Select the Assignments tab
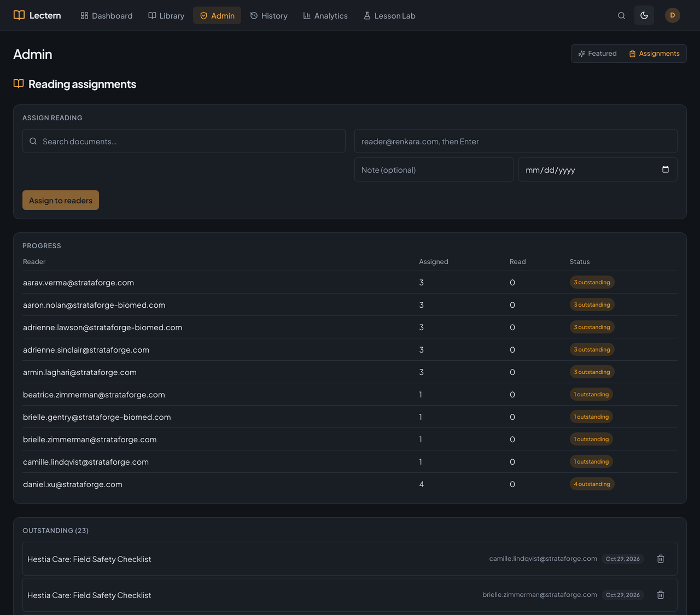Viewport: 700px width, 615px height. 655,54
